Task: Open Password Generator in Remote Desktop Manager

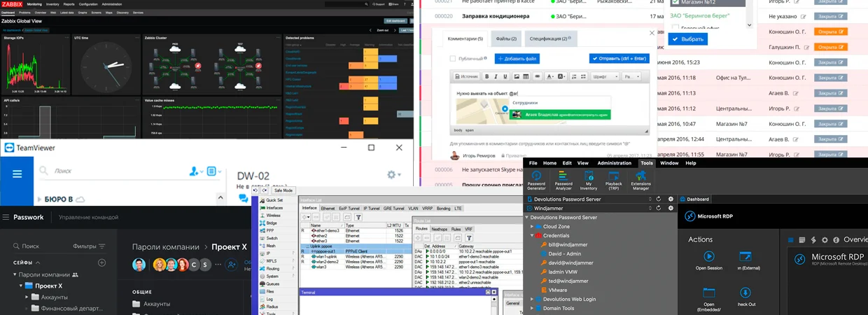Action: [x=537, y=180]
